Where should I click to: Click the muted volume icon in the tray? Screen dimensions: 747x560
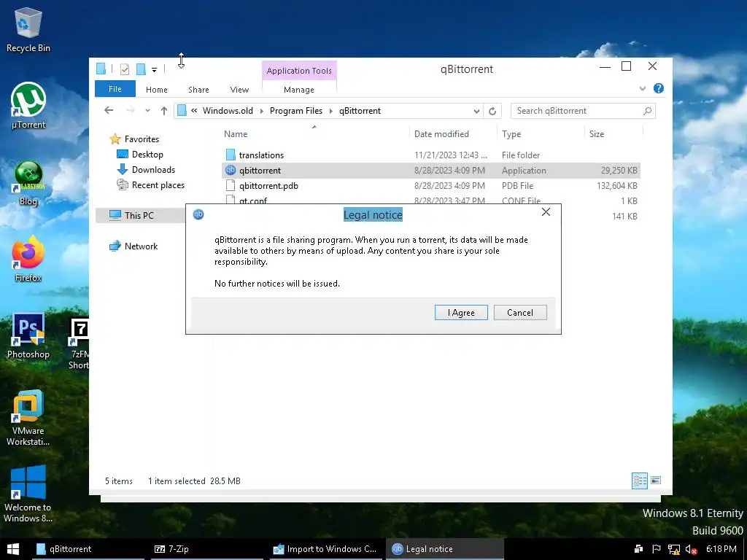691,550
